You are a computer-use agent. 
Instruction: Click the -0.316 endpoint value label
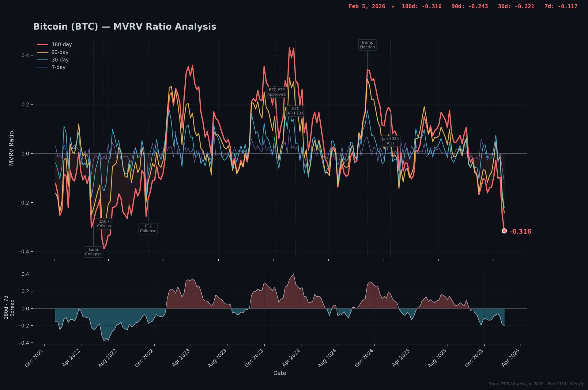coord(520,232)
